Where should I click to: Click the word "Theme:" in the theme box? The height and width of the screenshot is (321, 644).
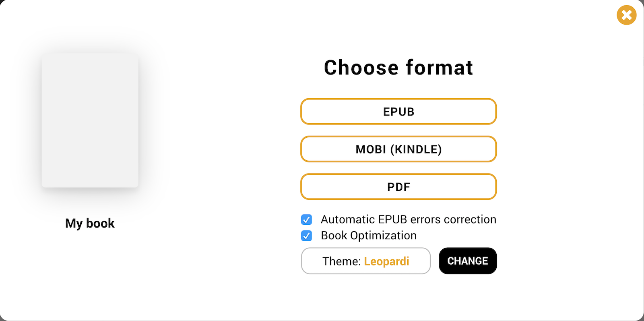coord(341,261)
